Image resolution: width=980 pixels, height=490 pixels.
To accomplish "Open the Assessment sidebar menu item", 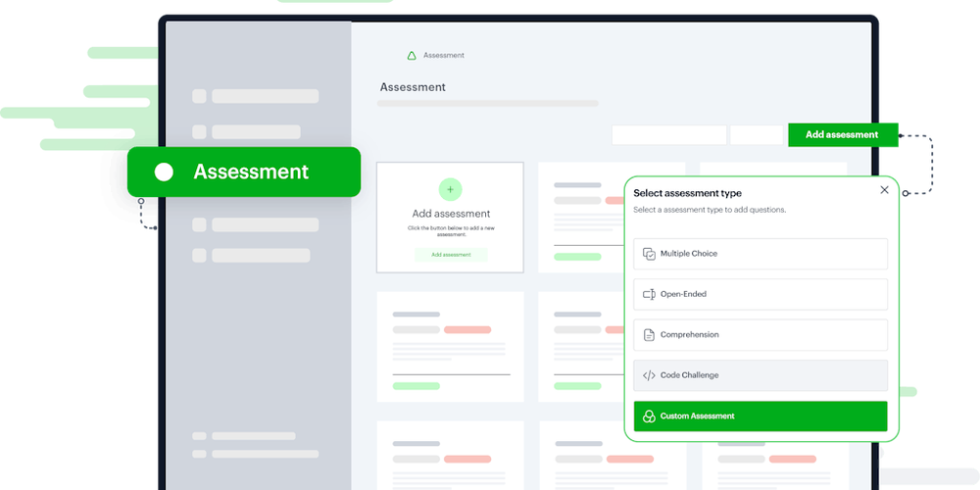I will [244, 171].
